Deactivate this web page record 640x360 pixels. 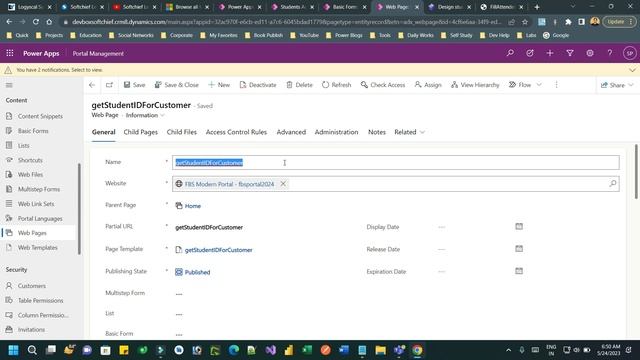(x=258, y=85)
